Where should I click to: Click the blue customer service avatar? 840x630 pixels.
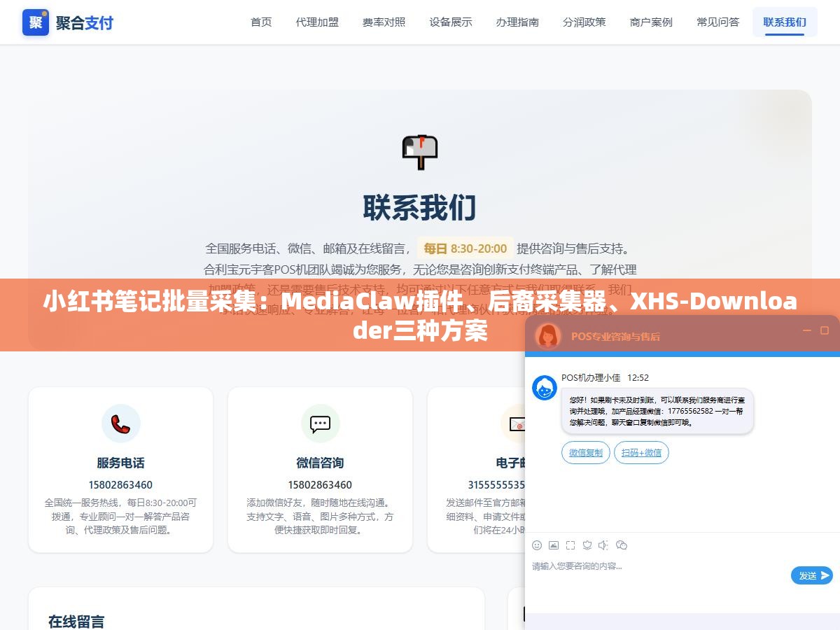click(545, 388)
